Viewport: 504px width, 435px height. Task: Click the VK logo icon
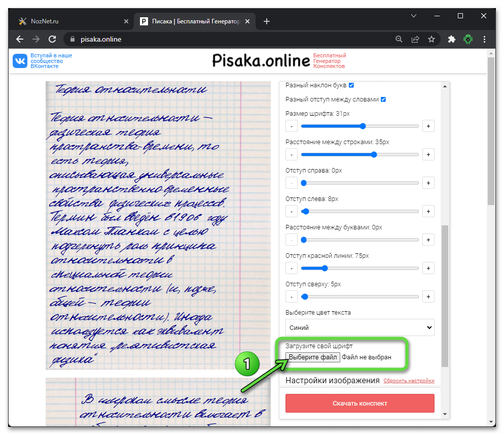pyautogui.click(x=20, y=61)
